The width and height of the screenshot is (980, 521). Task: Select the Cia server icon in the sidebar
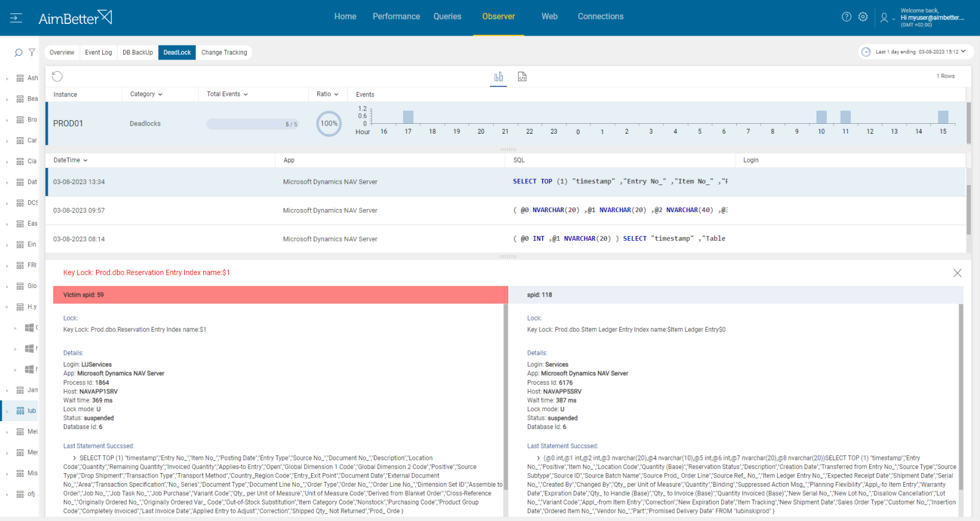[20, 162]
